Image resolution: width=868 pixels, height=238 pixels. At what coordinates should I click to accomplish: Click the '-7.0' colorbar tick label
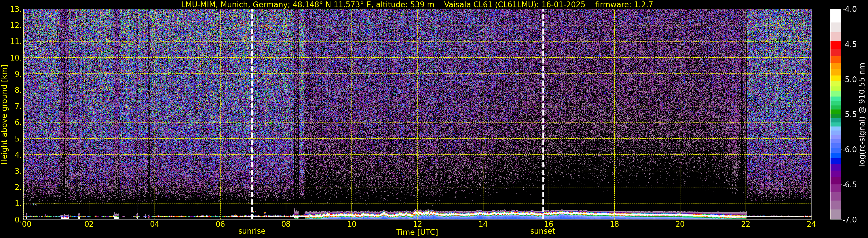pyautogui.click(x=849, y=220)
